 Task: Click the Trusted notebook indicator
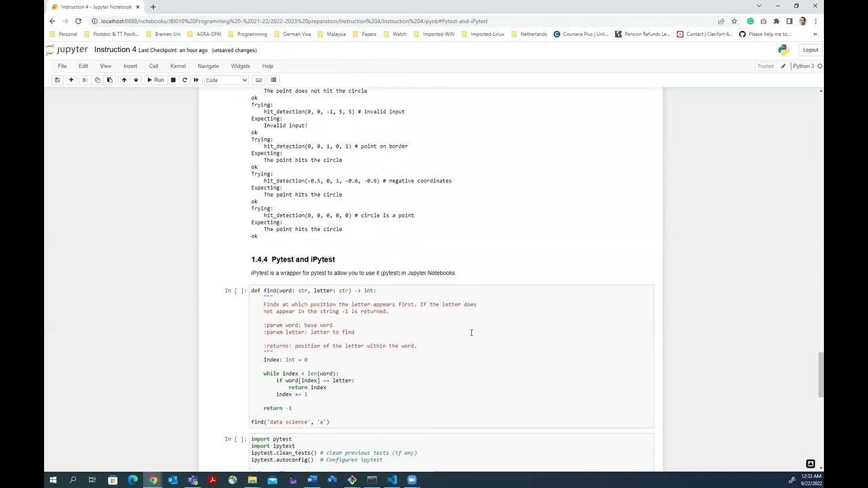pyautogui.click(x=766, y=66)
